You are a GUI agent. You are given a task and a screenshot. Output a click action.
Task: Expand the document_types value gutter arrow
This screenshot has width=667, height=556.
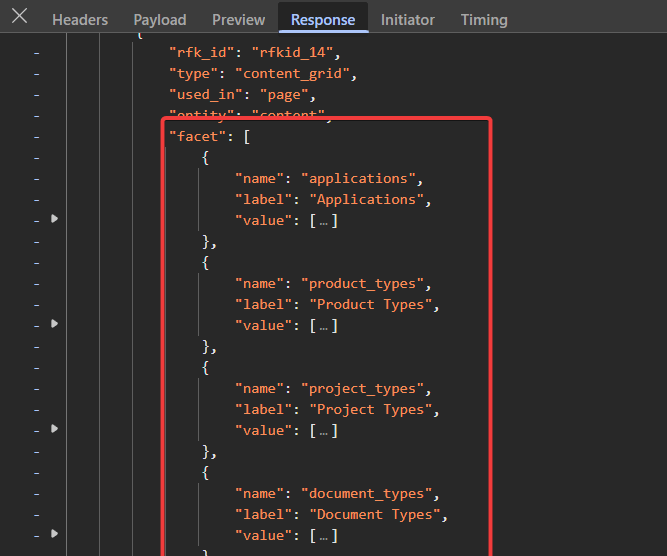coord(54,534)
